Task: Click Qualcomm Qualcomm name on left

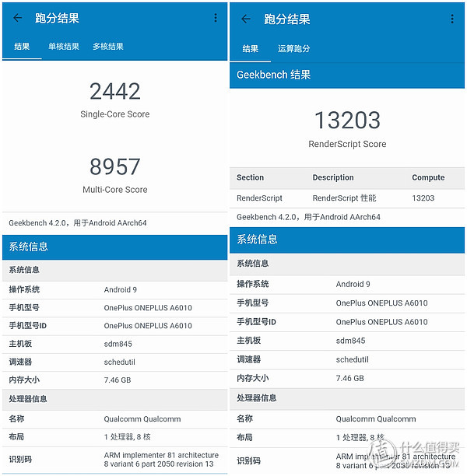Action: [142, 419]
